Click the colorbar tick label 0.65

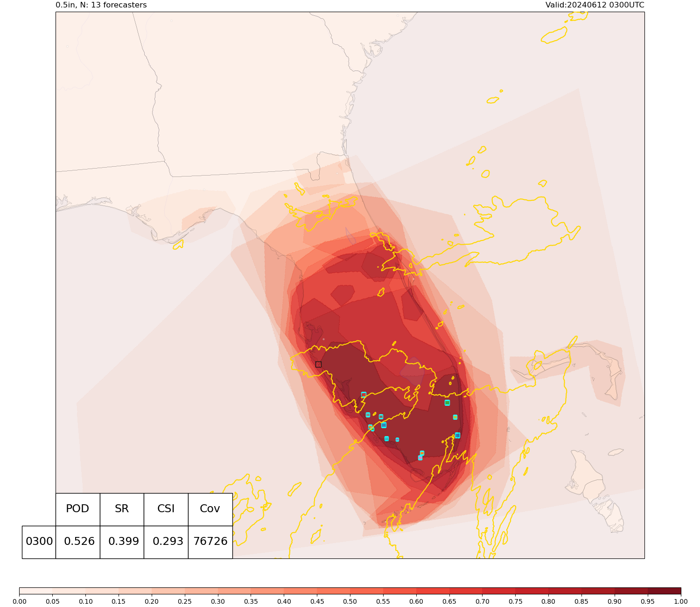pos(450,602)
